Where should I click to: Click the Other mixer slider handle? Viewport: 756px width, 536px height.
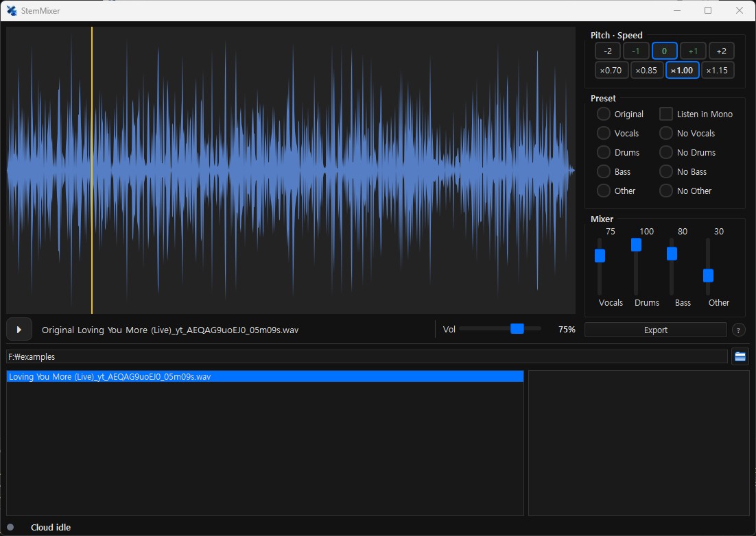coord(708,276)
